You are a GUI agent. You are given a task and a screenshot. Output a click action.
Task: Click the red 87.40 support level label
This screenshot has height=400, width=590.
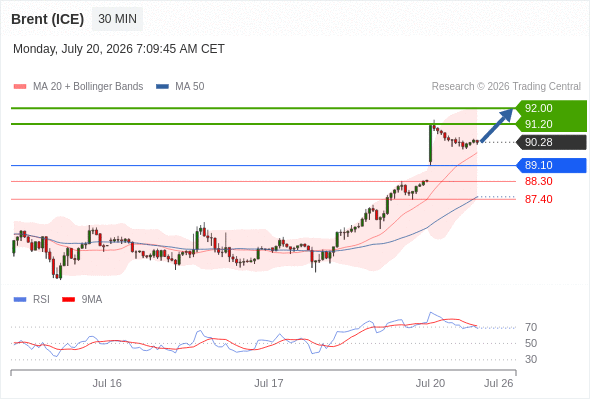pos(538,199)
